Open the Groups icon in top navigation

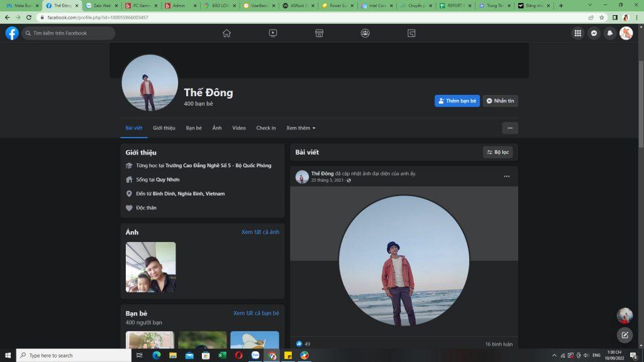pos(365,33)
